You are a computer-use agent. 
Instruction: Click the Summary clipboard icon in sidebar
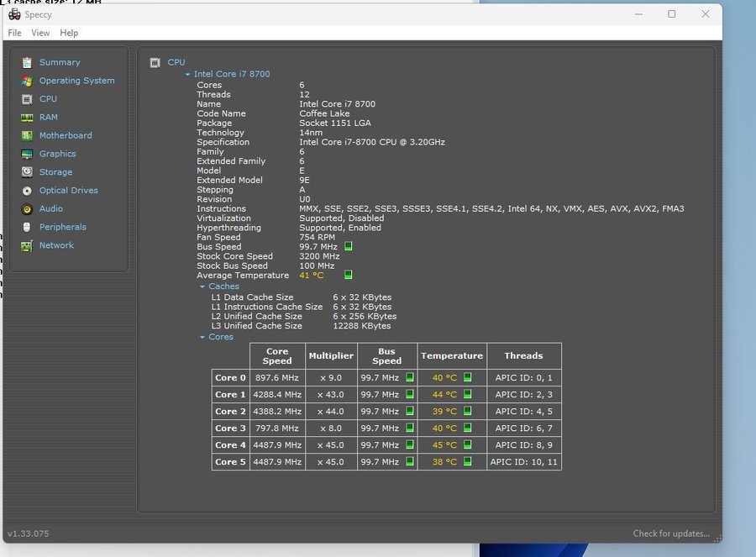(x=27, y=62)
